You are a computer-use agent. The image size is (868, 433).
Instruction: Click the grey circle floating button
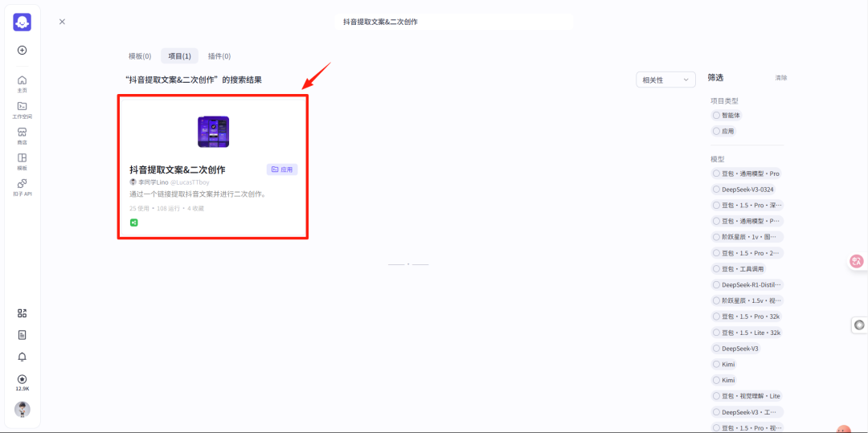pyautogui.click(x=859, y=325)
